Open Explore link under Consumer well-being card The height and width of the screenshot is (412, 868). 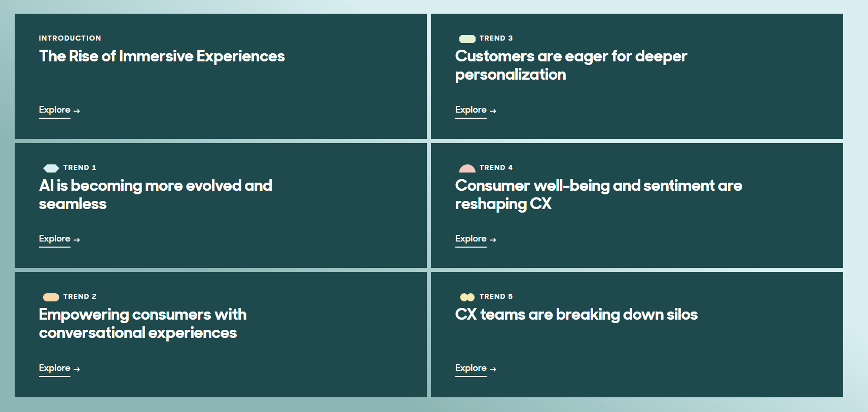tap(471, 238)
